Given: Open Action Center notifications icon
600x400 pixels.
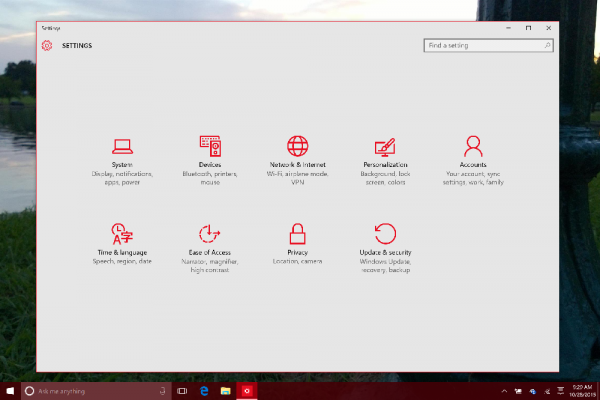Looking at the screenshot, I should coord(561,391).
